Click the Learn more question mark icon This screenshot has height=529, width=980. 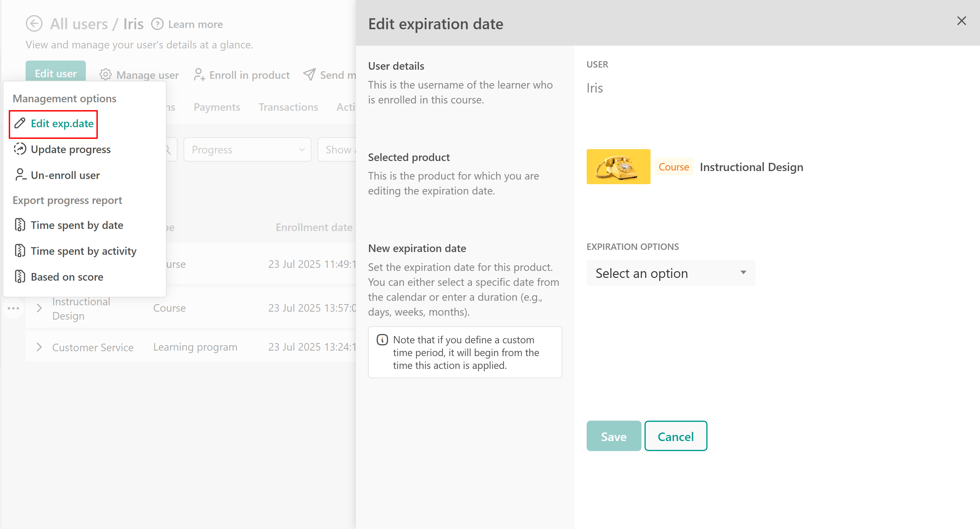pos(157,24)
